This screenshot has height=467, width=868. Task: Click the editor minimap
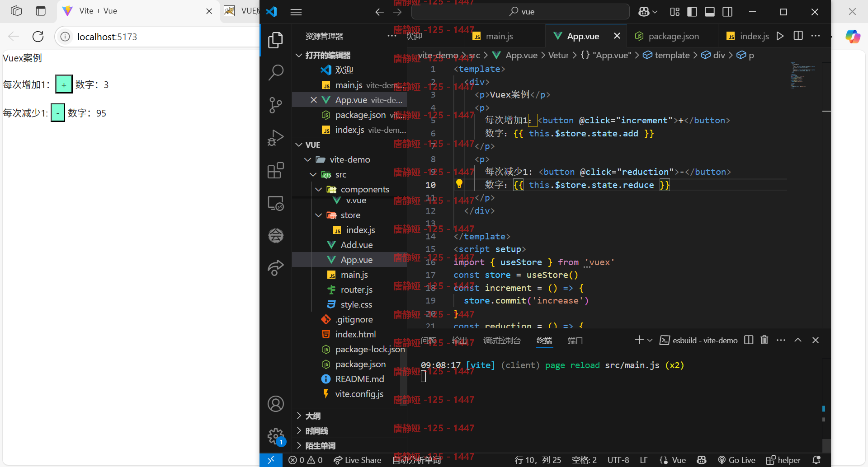pyautogui.click(x=804, y=75)
